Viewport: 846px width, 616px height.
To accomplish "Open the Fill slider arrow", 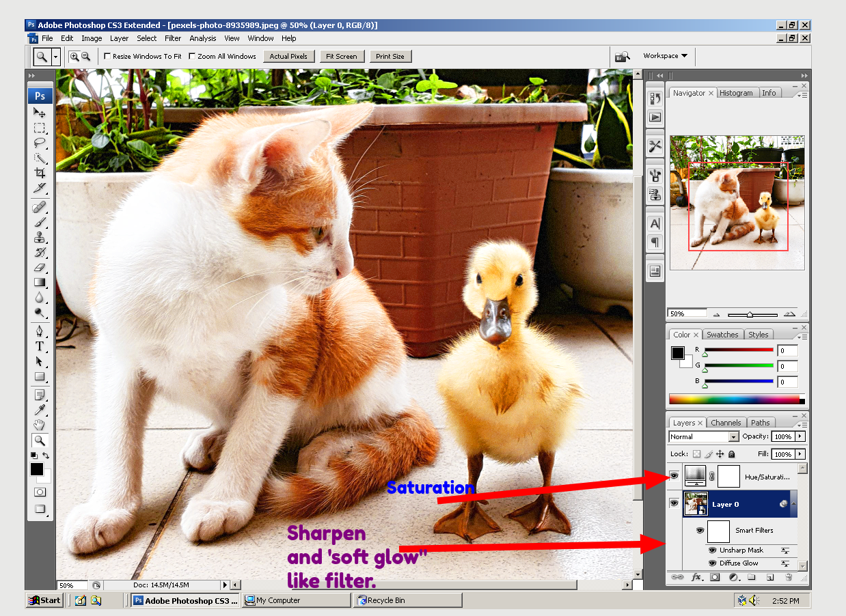I will pos(800,454).
